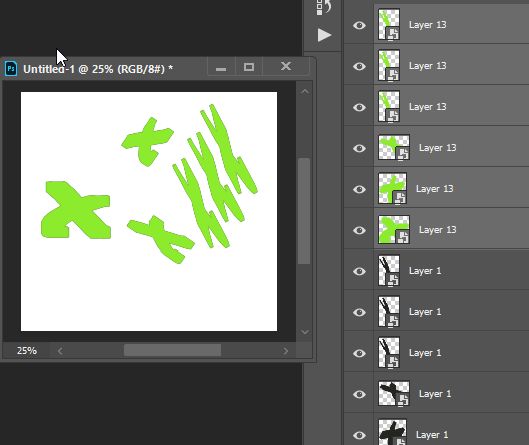This screenshot has height=445, width=529.
Task: Click the document's horizontal scrollbar thumb
Action: [x=172, y=350]
